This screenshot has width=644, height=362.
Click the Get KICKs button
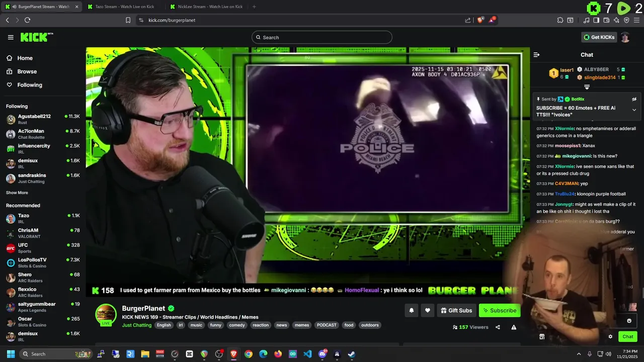599,37
